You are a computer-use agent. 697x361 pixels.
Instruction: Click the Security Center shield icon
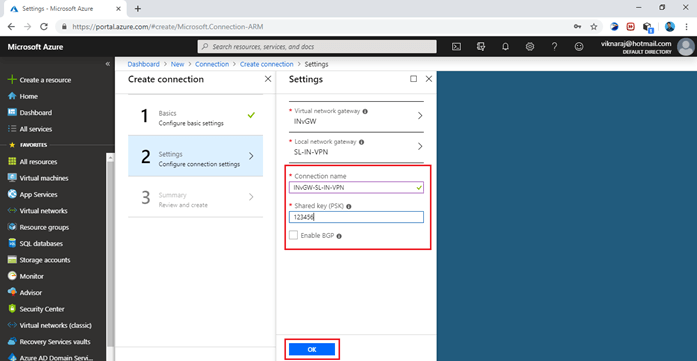12,309
